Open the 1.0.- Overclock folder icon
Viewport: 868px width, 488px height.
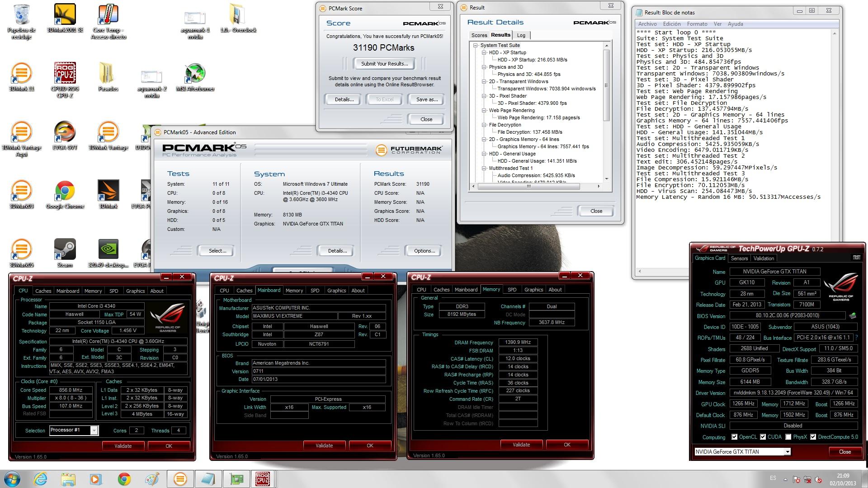tap(238, 18)
